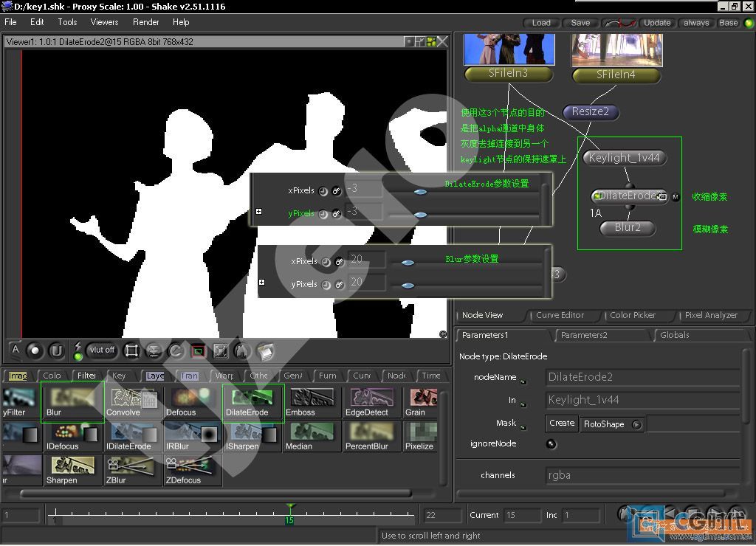Image resolution: width=756 pixels, height=546 pixels.
Task: Click the SFileIn3 node thumbnail
Action: [x=509, y=49]
